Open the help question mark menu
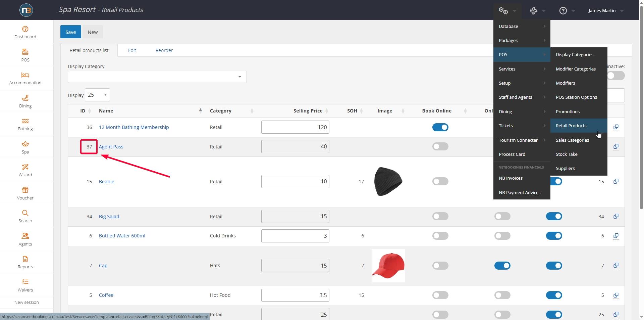Screen dimensions: 644x320 (x=567, y=11)
